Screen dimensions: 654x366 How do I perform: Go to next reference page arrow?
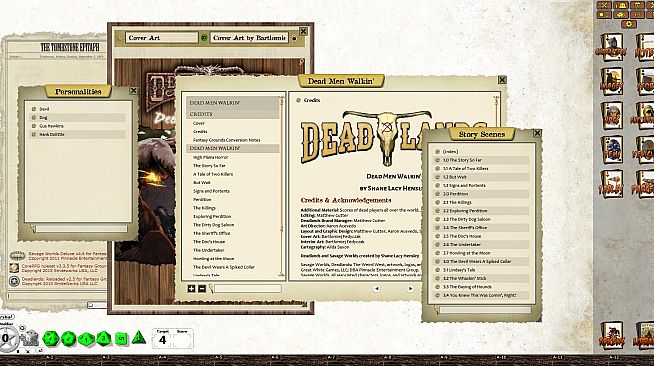pyautogui.click(x=410, y=288)
